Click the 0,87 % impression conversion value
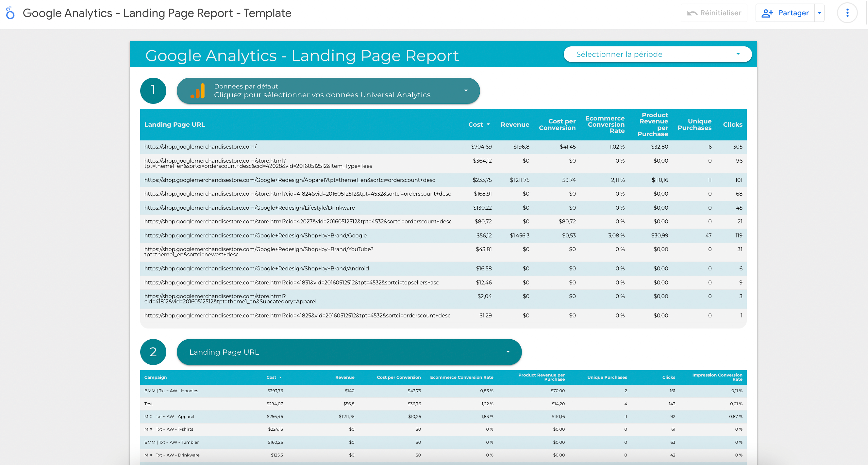This screenshot has width=868, height=465. (736, 417)
